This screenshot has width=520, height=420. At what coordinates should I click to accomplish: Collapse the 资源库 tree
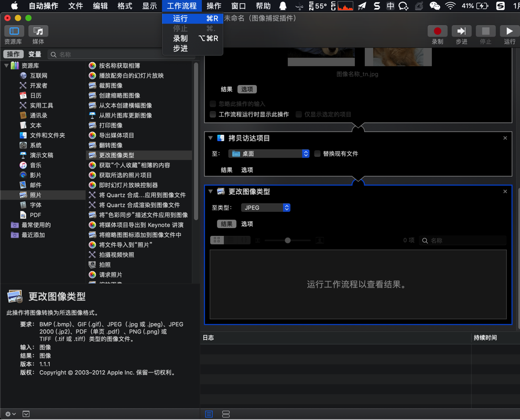pos(6,66)
